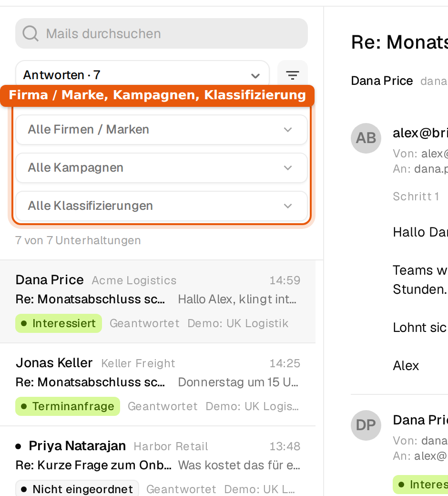Click Geantwortet status on Jonas Keller row
The height and width of the screenshot is (496, 448).
pyautogui.click(x=163, y=406)
